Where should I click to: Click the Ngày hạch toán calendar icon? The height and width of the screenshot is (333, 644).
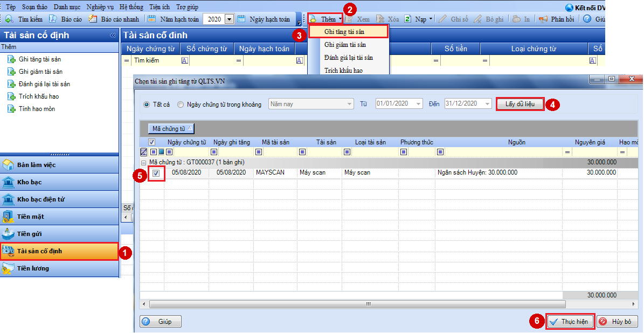tap(241, 19)
